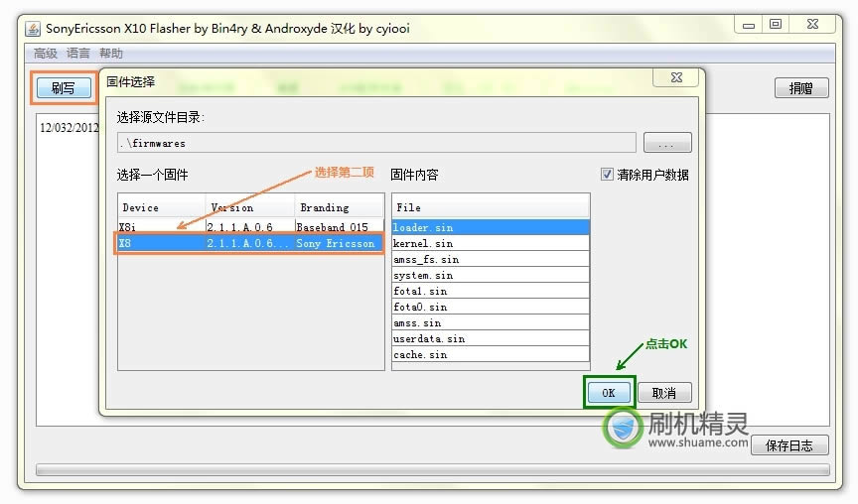
Task: Toggle the clear user data checkbox
Action: click(607, 175)
